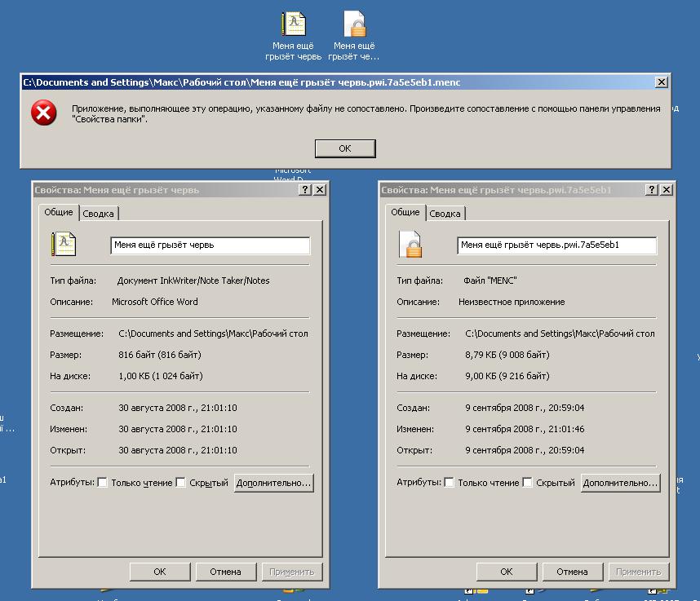Open the Word document desktop icon
The height and width of the screenshot is (601, 700).
(294, 24)
